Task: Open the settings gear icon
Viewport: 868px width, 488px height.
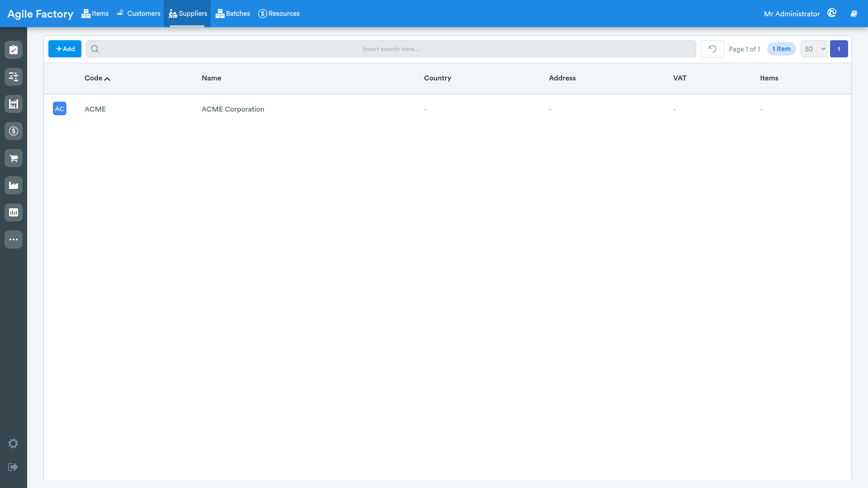Action: [13, 443]
